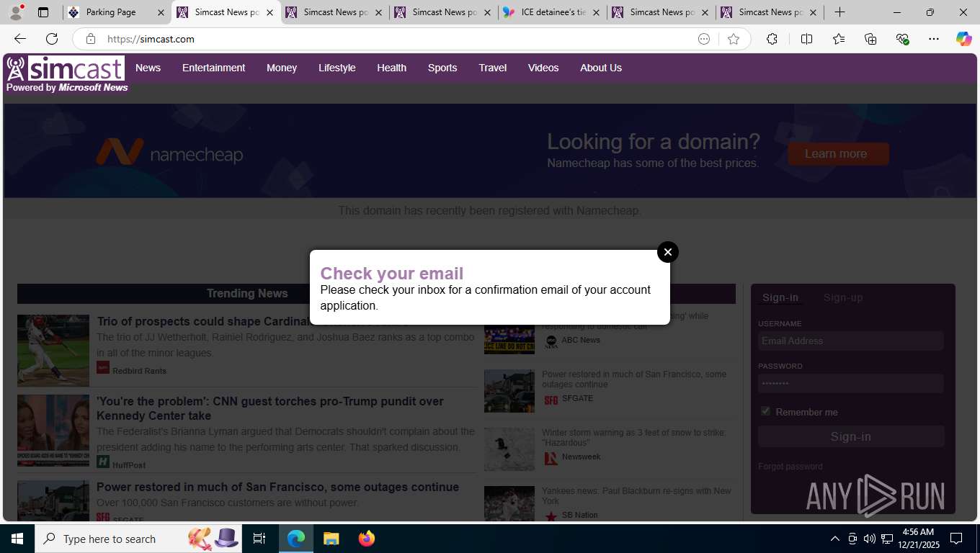The height and width of the screenshot is (553, 980).
Task: Click the namecheap Learn more button
Action: [838, 153]
